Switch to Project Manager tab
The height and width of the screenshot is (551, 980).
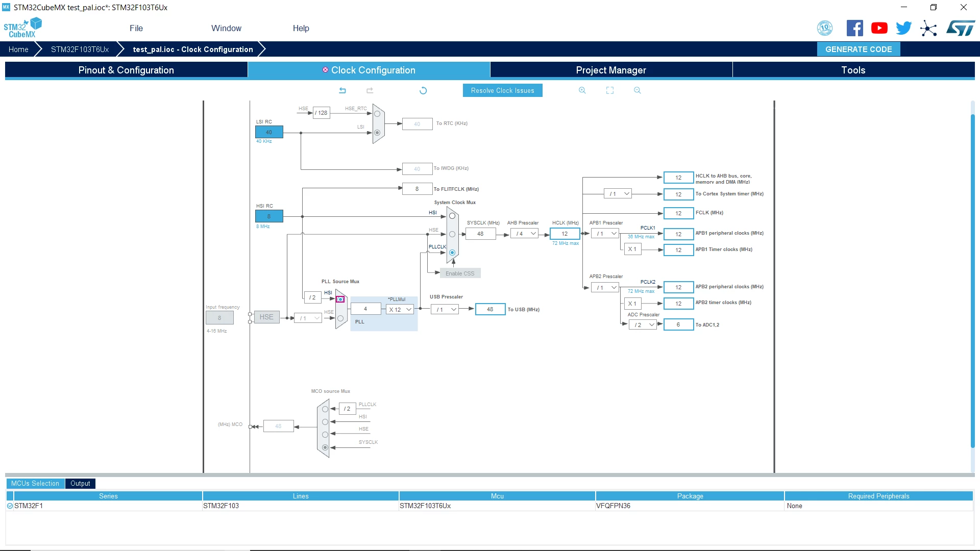click(x=611, y=70)
